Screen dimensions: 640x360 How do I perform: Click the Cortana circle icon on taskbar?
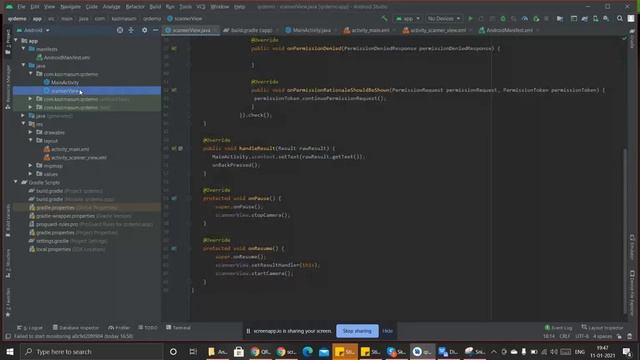(173, 351)
